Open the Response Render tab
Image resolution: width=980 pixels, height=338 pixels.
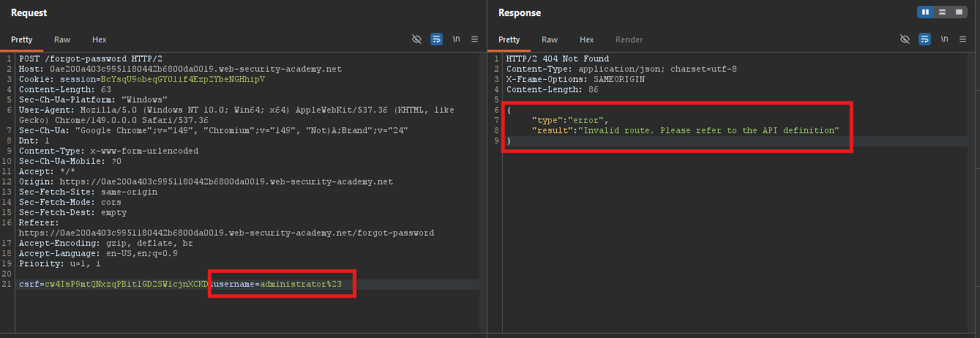point(629,40)
